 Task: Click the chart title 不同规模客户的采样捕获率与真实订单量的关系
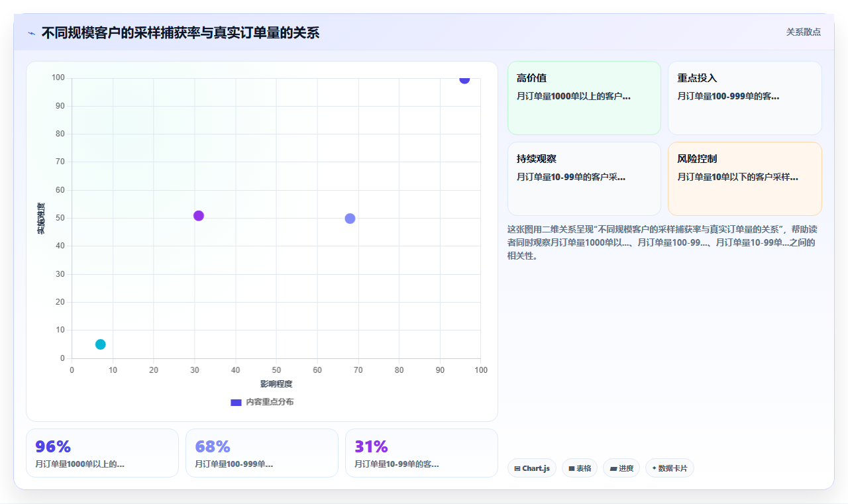(x=180, y=32)
